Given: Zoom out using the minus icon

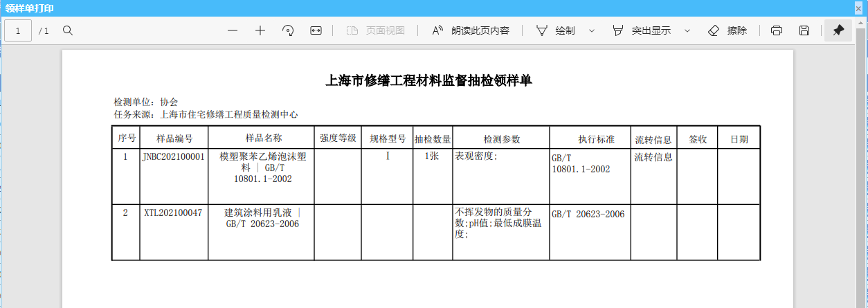Looking at the screenshot, I should click(233, 30).
